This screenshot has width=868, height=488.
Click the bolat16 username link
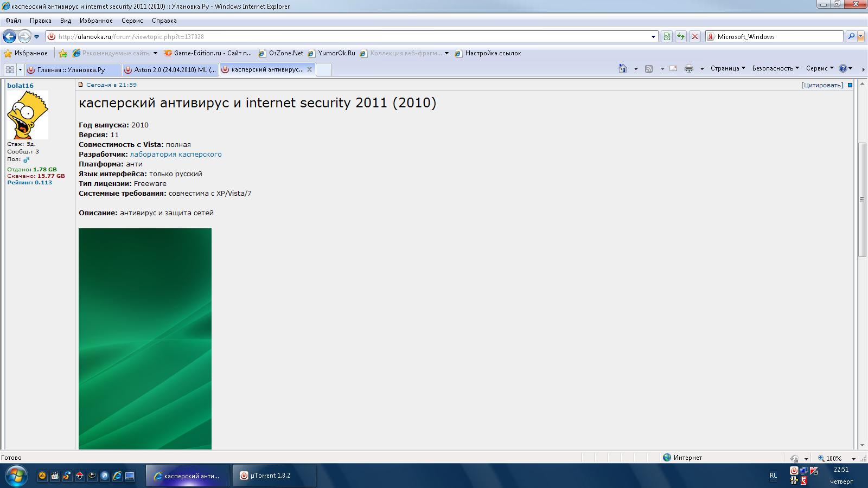point(20,86)
